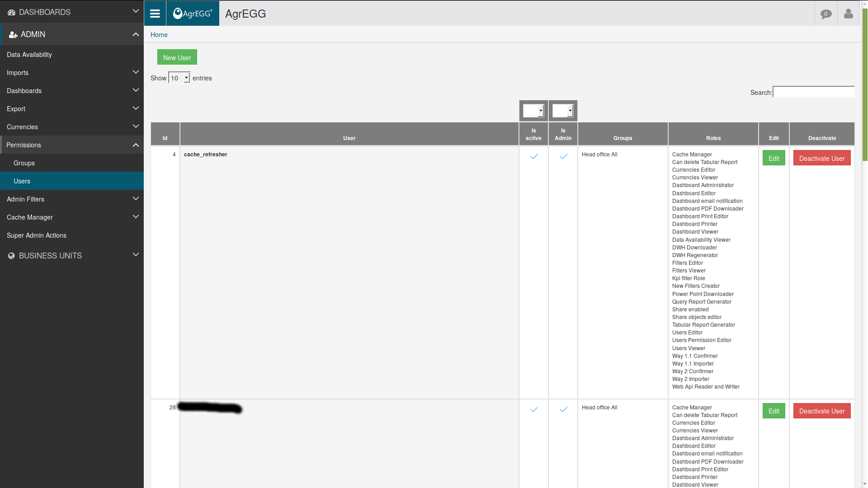Click the hamburger menu icon
The height and width of the screenshot is (488, 868).
[x=155, y=14]
